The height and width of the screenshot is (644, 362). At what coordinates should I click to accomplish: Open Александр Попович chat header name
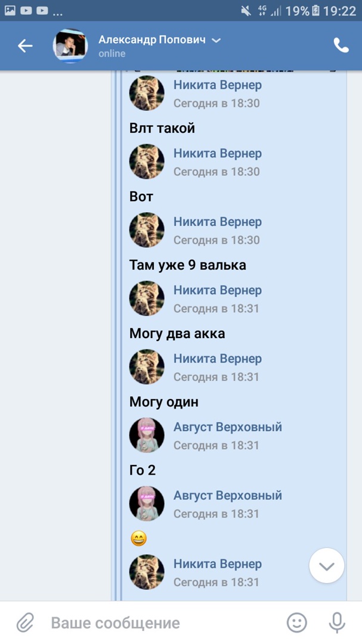point(152,40)
